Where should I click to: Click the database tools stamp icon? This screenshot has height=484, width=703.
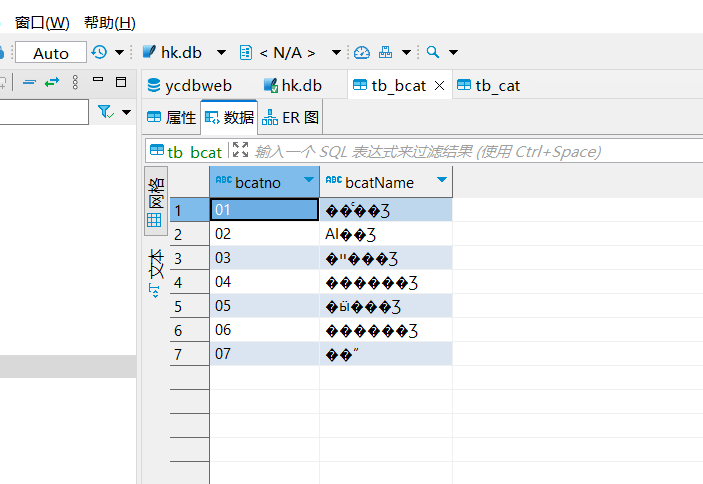click(386, 52)
